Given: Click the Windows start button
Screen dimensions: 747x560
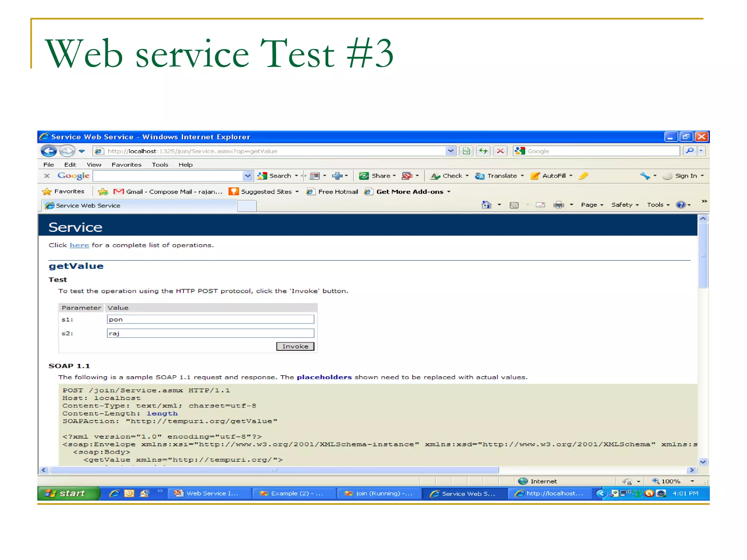Looking at the screenshot, I should pyautogui.click(x=68, y=494).
